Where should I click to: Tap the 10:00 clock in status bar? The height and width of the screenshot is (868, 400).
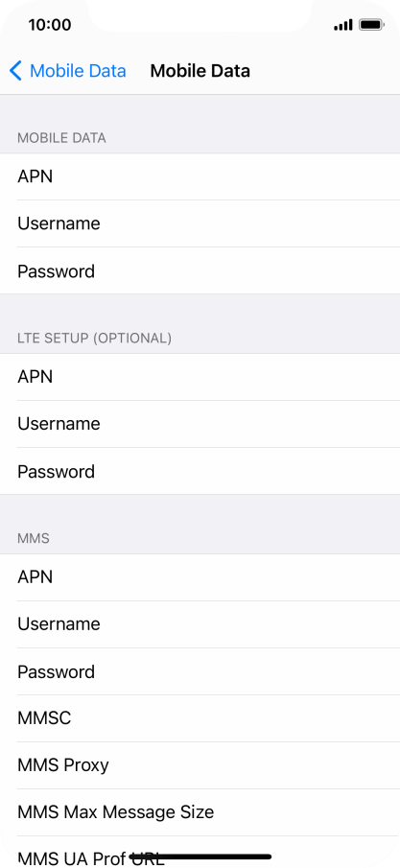point(50,25)
